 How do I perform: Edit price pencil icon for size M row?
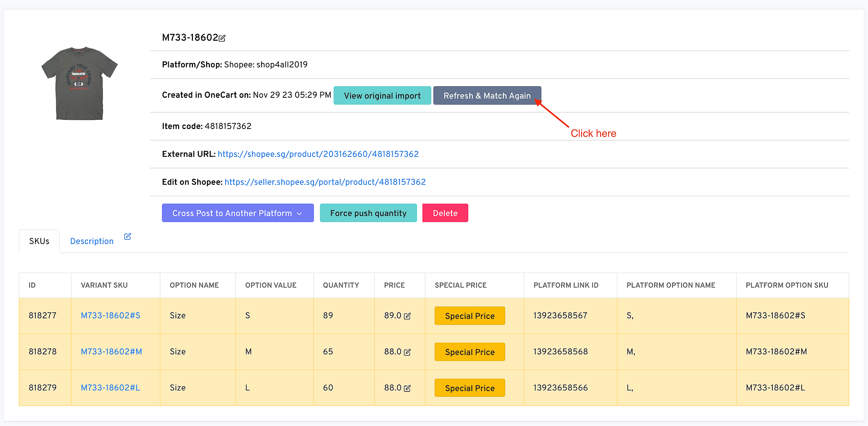point(407,352)
